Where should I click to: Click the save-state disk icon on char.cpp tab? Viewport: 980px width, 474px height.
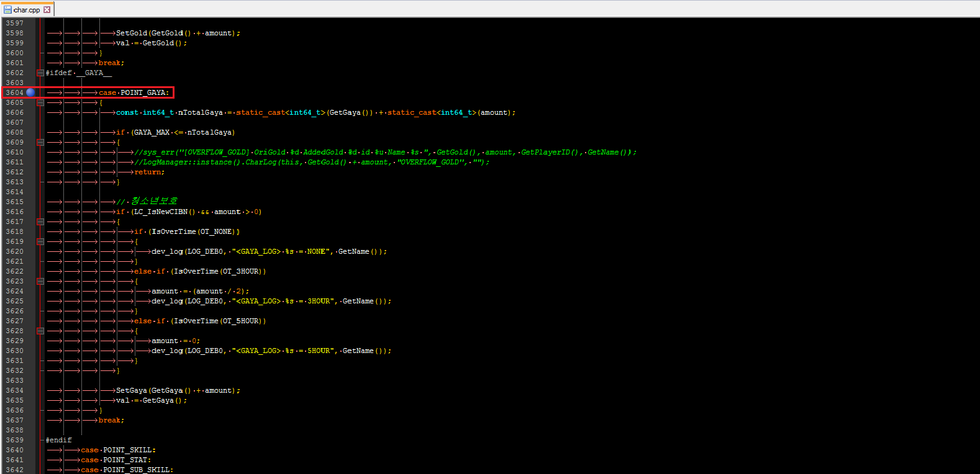(7, 9)
